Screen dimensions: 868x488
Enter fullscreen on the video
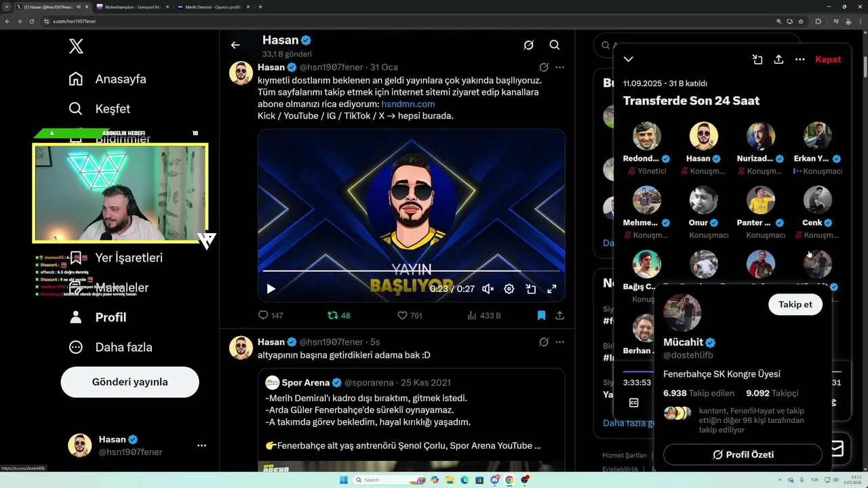tap(552, 289)
